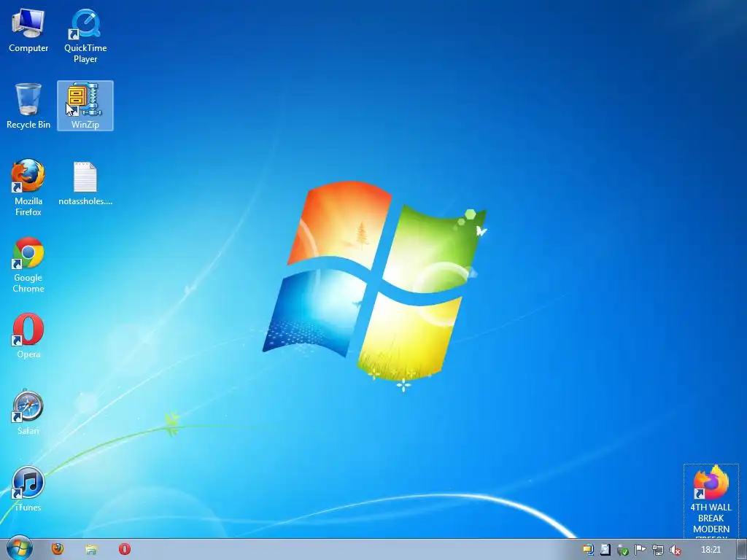Click the sync folder tray icon
This screenshot has width=747, height=560.
coord(588,550)
